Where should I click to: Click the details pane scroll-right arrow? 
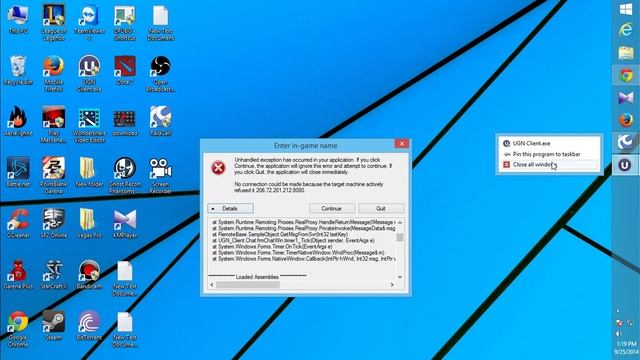point(392,284)
